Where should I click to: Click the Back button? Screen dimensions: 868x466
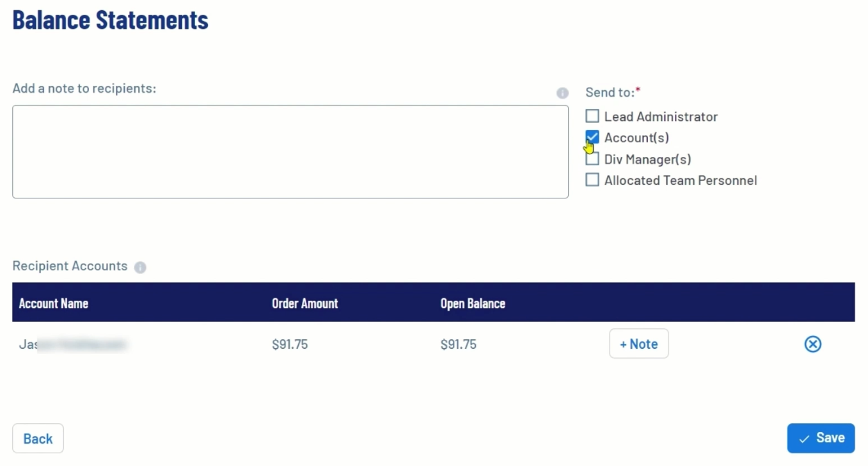tap(38, 438)
